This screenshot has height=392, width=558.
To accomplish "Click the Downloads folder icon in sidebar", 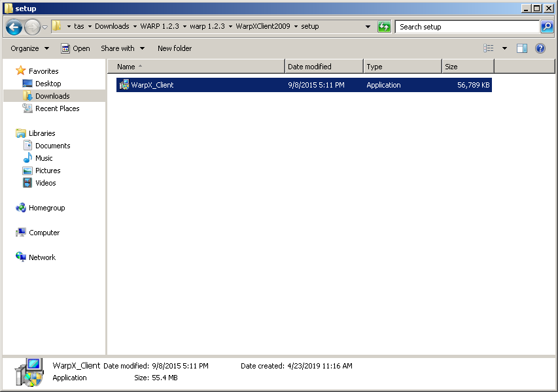I will pos(27,95).
